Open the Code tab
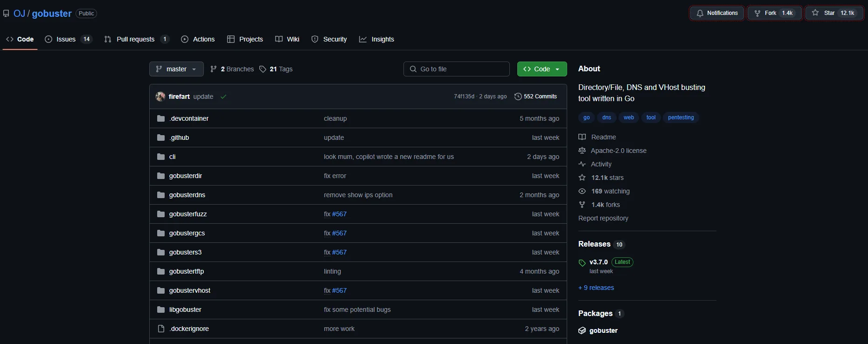868x344 pixels. pyautogui.click(x=20, y=39)
